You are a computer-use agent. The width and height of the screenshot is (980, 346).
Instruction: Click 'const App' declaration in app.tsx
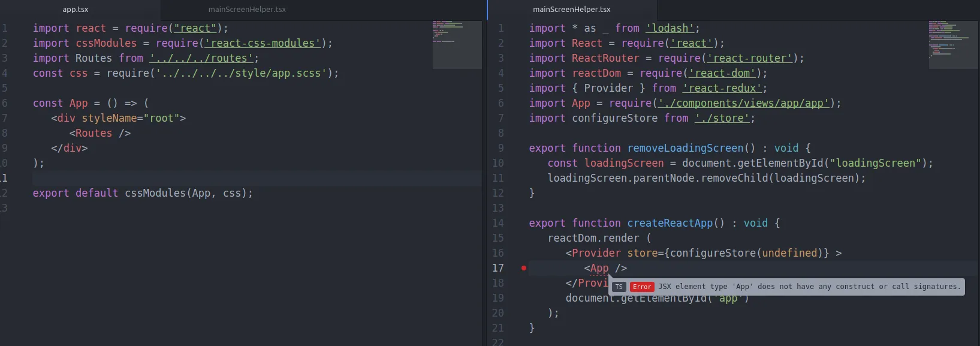[x=60, y=103]
